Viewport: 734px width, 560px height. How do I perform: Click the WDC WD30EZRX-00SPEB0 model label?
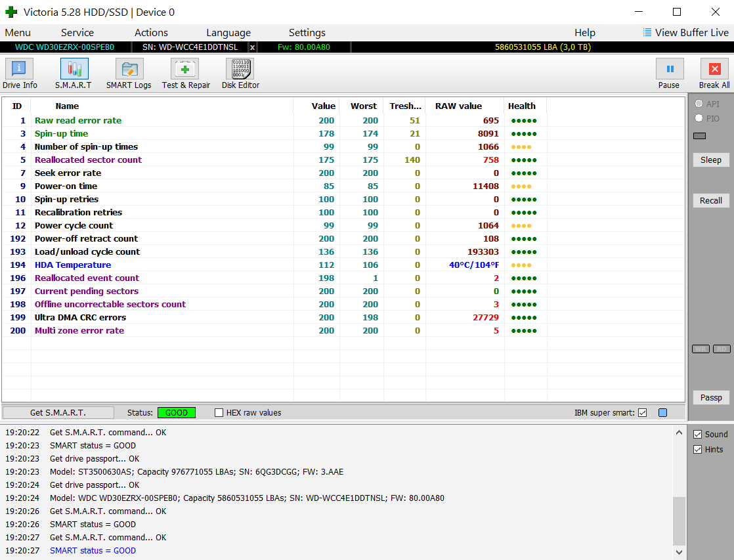[x=64, y=47]
